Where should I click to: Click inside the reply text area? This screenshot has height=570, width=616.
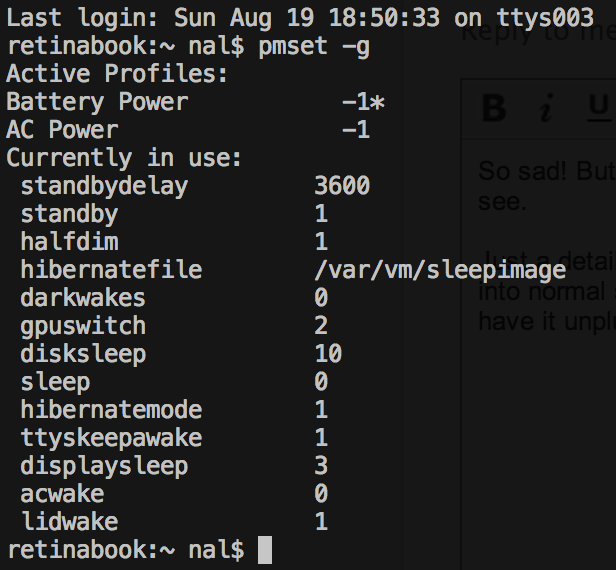tap(545, 400)
